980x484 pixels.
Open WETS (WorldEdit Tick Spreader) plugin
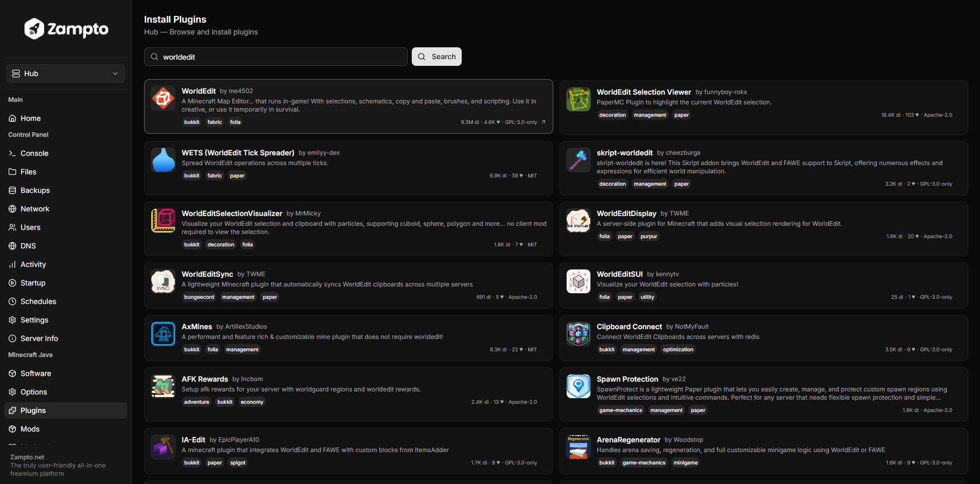[238, 153]
